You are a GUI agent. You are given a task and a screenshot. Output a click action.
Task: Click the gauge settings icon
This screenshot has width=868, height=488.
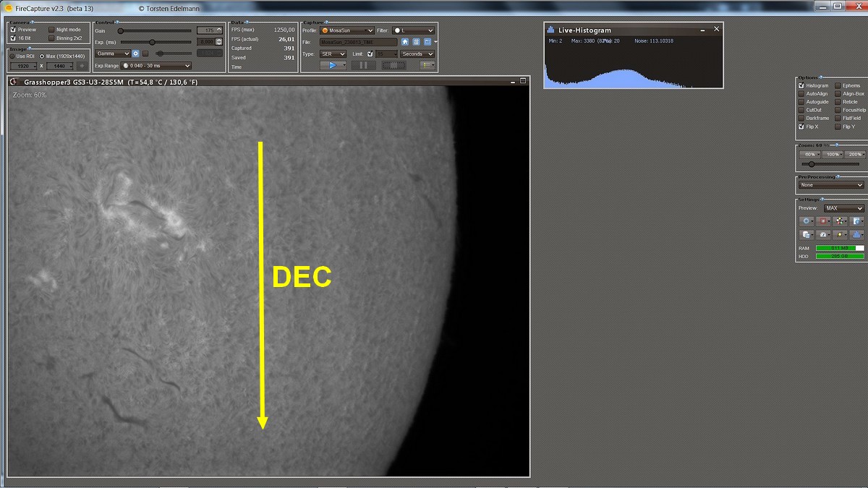point(824,235)
